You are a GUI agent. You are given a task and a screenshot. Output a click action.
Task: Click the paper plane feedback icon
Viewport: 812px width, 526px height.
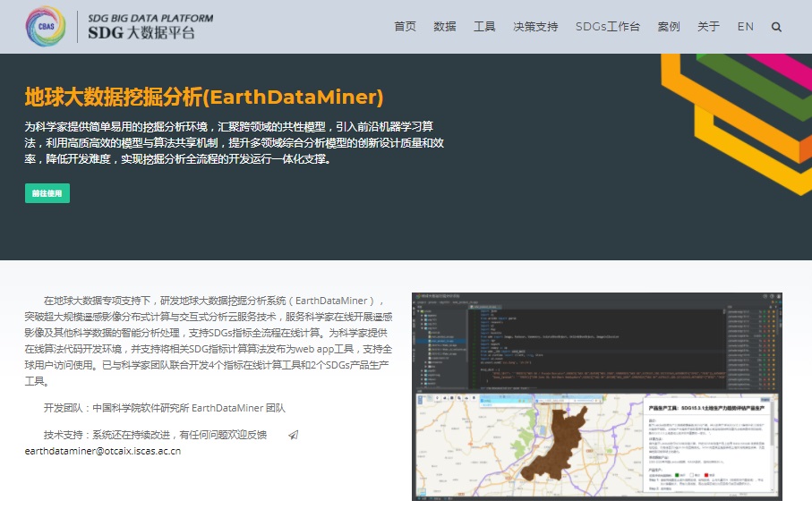(x=293, y=435)
